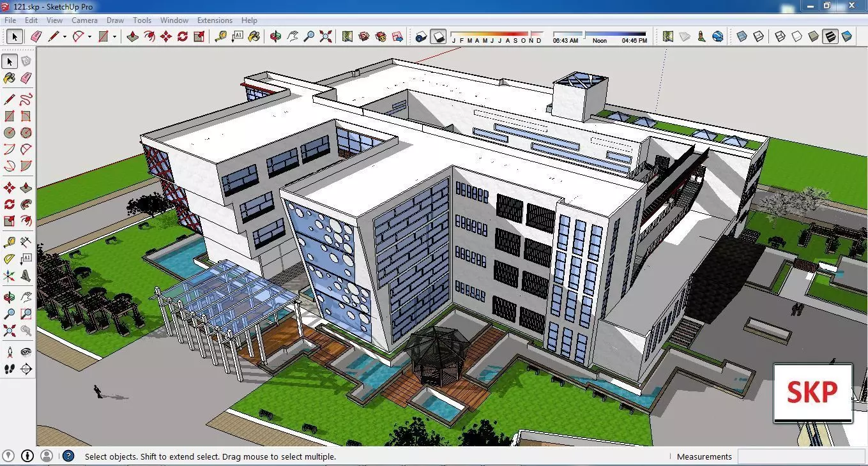
Task: Open the Extensions menu
Action: 215,20
